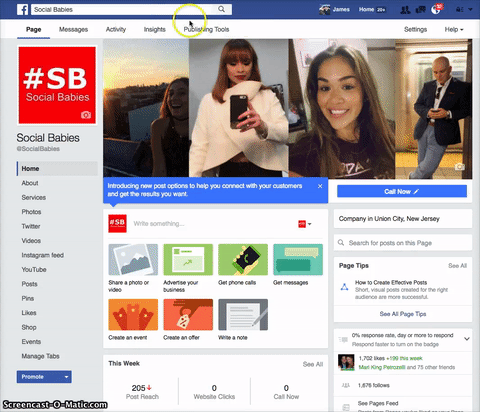The width and height of the screenshot is (480, 412).
Task: Click the follows people icon
Action: [x=346, y=385]
